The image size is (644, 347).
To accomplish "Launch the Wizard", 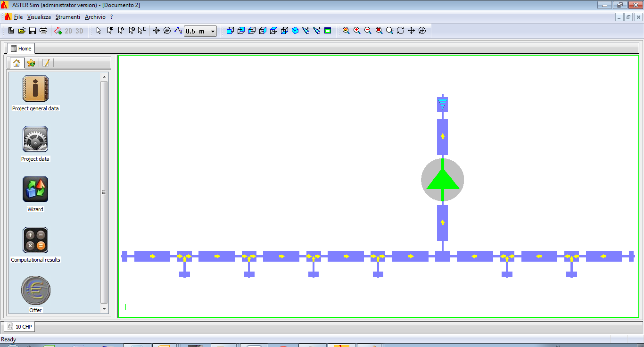I will (35, 194).
